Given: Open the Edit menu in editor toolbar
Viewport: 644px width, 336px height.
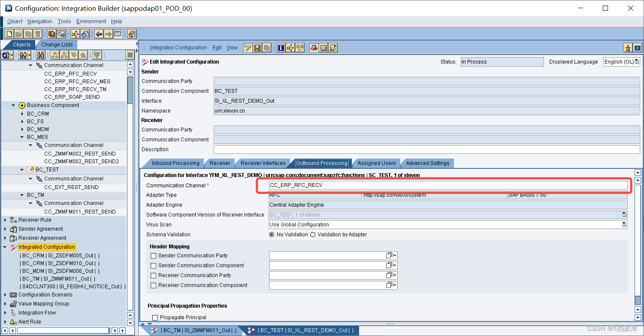Looking at the screenshot, I should (217, 48).
